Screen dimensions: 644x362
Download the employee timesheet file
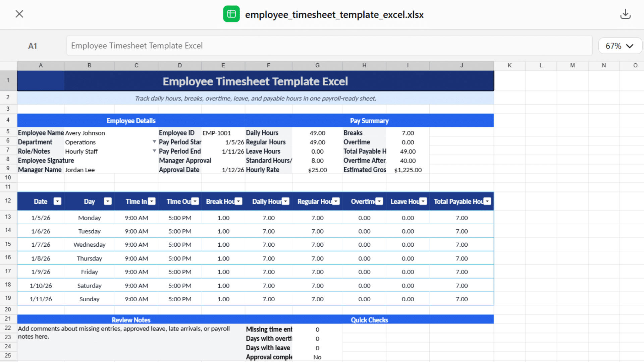coord(625,14)
